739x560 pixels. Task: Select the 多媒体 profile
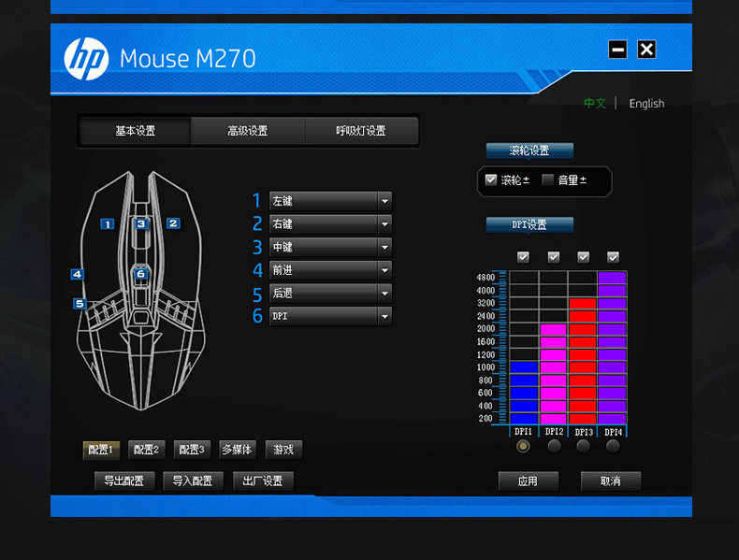pos(238,450)
